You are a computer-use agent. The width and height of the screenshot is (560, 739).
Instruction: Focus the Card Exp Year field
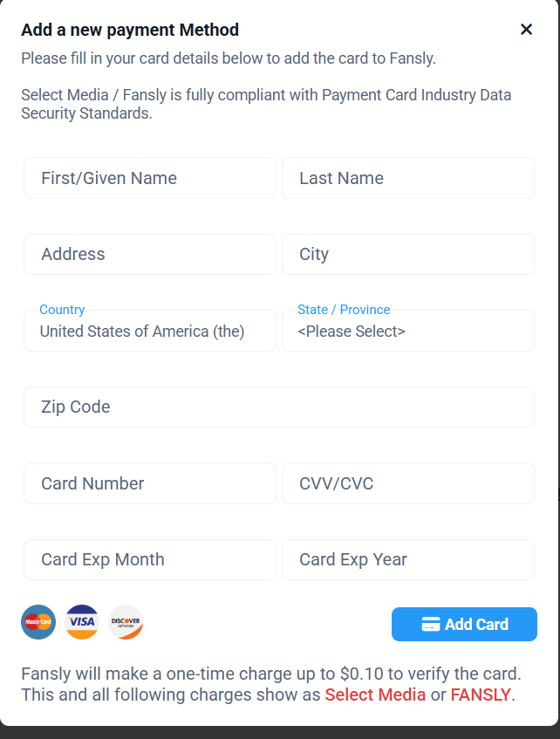407,559
